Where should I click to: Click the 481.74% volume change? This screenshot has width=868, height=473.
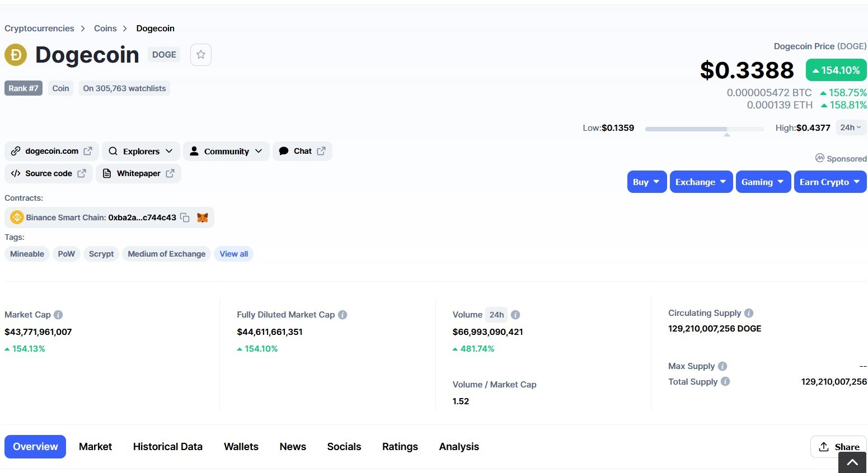tap(473, 349)
